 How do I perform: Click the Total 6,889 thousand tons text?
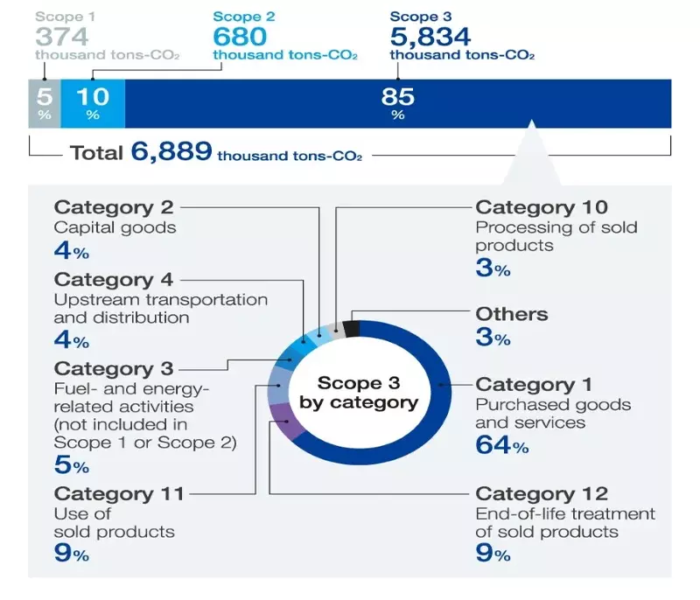(215, 154)
